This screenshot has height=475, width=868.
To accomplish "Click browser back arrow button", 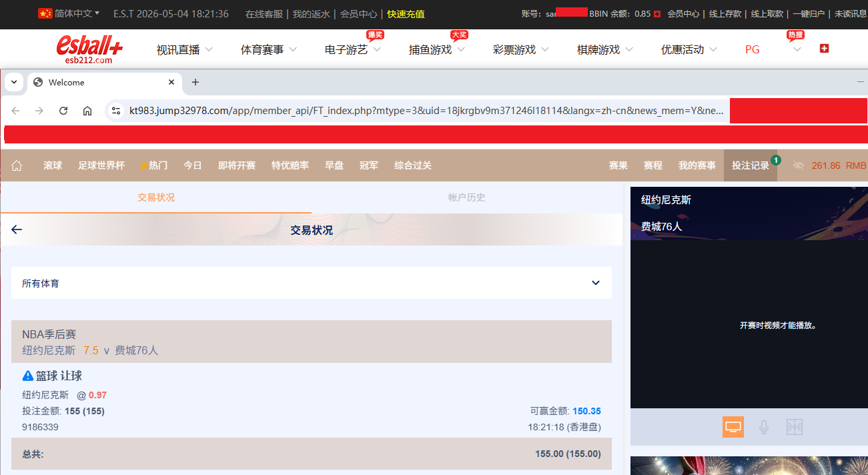I will 15,111.
